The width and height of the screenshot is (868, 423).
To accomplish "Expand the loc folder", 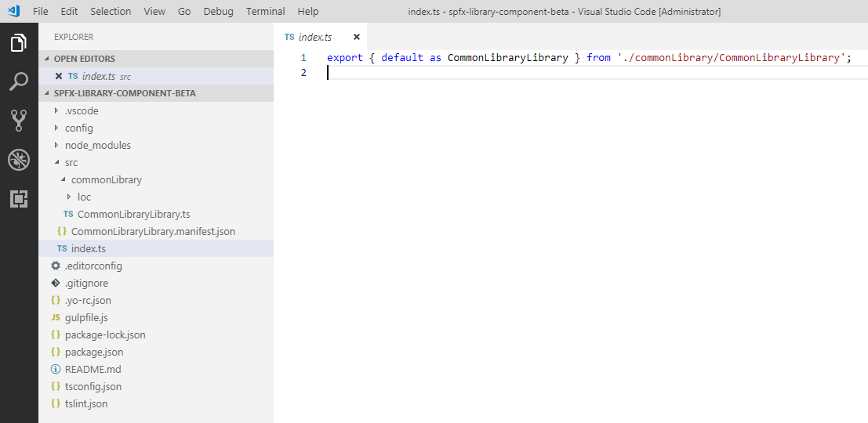I will click(x=84, y=197).
